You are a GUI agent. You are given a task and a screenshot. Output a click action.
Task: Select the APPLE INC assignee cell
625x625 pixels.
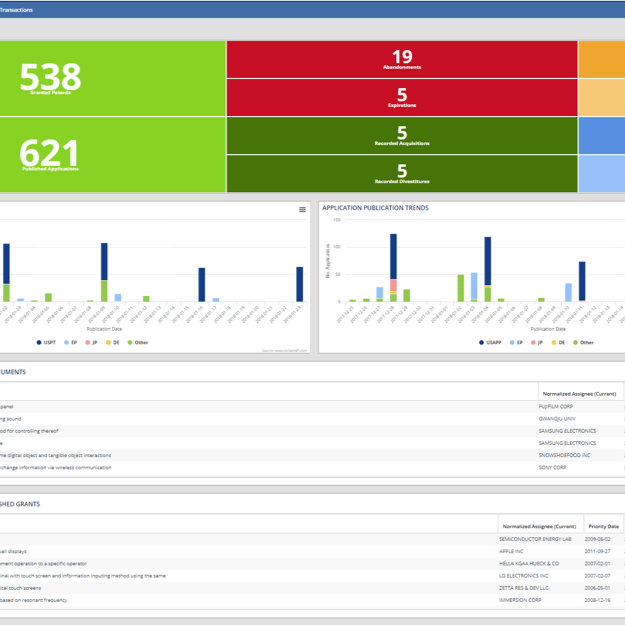point(511,551)
